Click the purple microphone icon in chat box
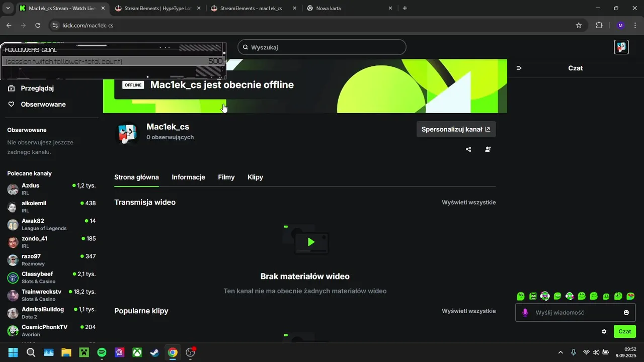Image resolution: width=644 pixels, height=362 pixels. coord(525,312)
